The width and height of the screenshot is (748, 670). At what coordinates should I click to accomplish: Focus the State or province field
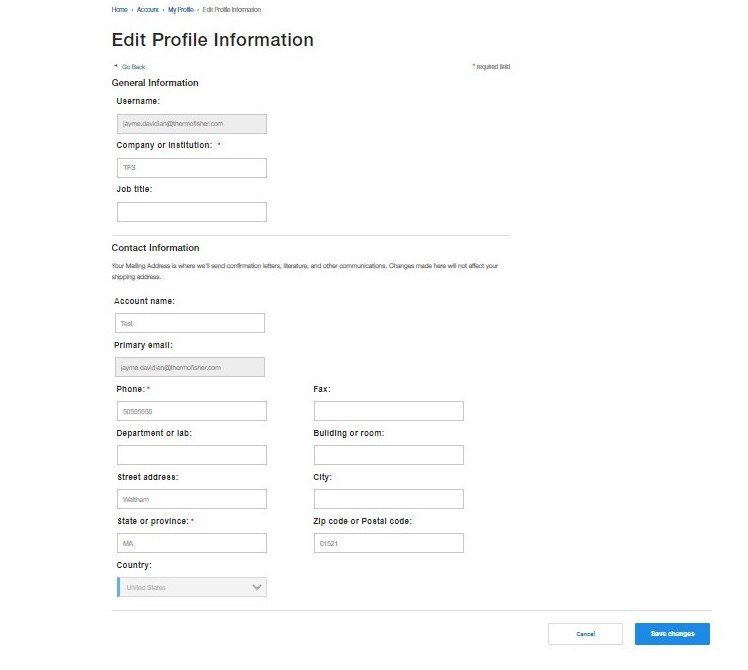tap(192, 543)
